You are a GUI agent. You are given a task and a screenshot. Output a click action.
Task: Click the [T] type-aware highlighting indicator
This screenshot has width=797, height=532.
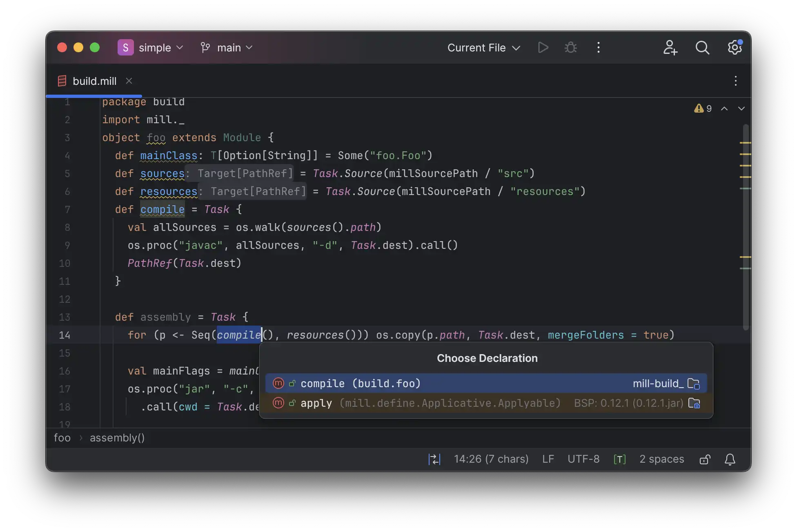(619, 459)
